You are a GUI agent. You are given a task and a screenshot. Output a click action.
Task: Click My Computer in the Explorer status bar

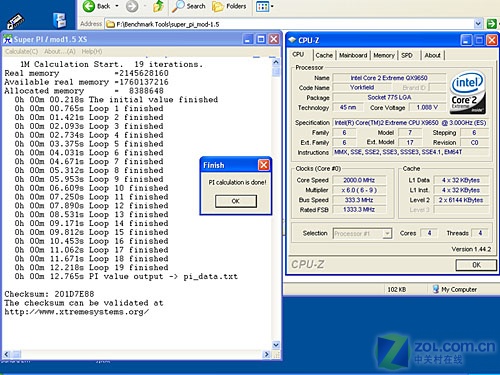click(455, 289)
